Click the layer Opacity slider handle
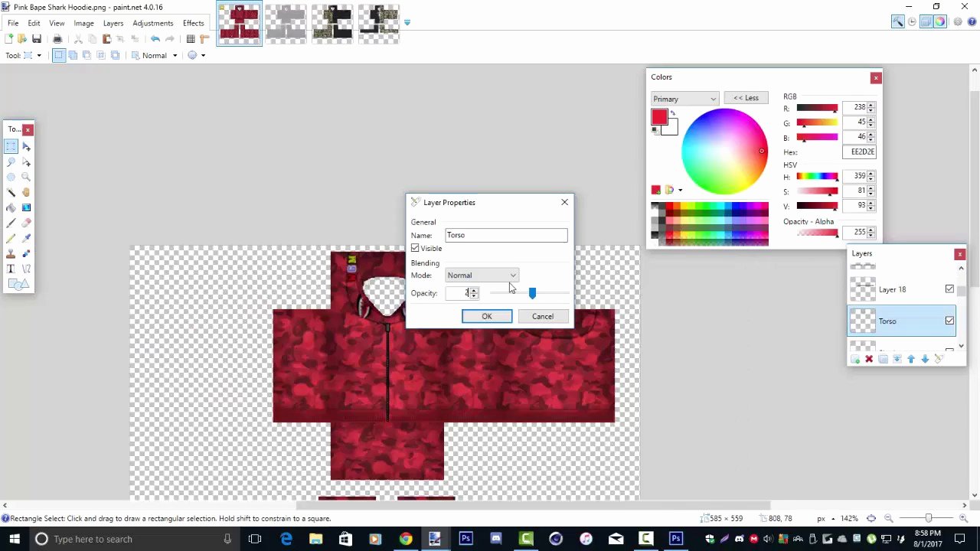The image size is (980, 551). 532,293
